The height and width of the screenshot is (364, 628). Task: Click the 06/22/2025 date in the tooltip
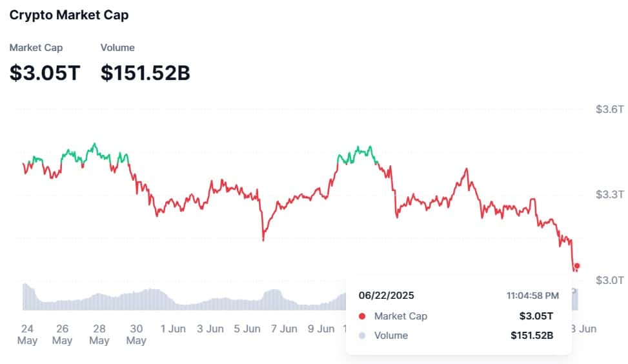(387, 296)
